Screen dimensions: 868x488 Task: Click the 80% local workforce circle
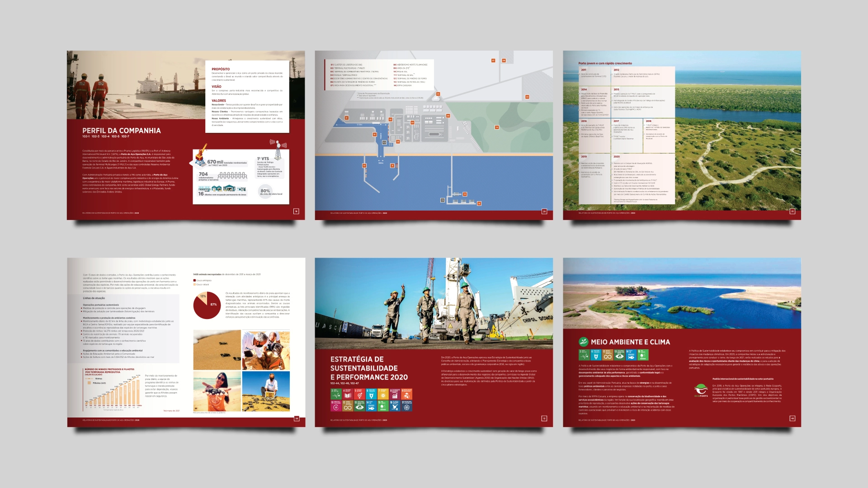click(265, 191)
